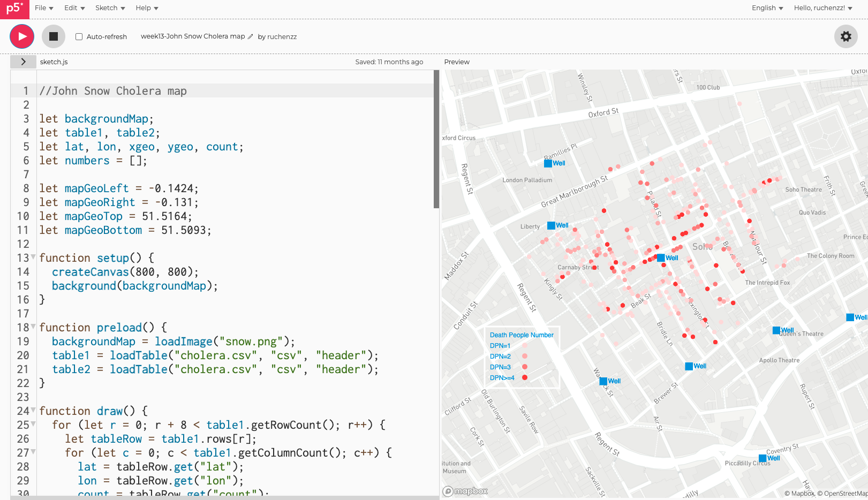Click the Well marker on Warwick St
The width and height of the screenshot is (868, 500).
(x=603, y=381)
